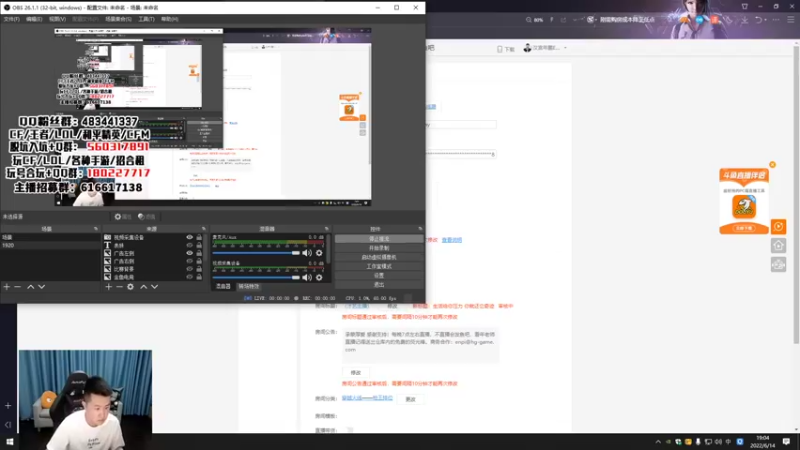Viewport: 800px width, 450px height.
Task: Open source properties with the gear under the 来源 list
Action: [131, 287]
